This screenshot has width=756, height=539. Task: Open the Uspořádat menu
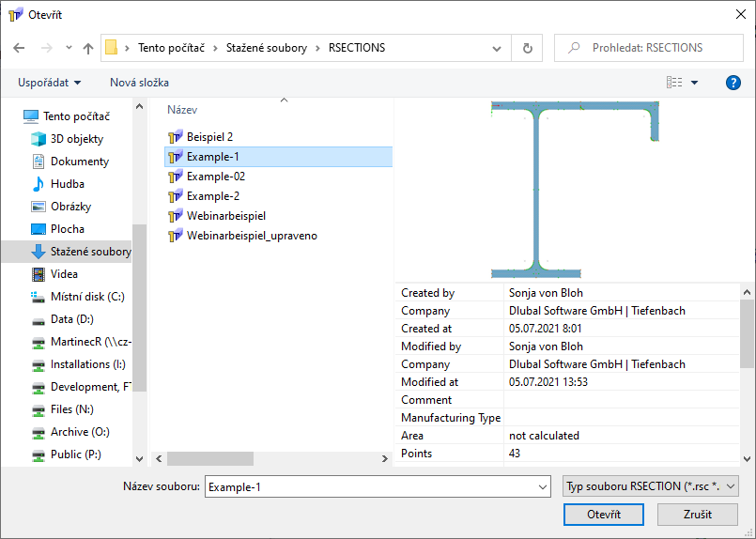click(49, 83)
